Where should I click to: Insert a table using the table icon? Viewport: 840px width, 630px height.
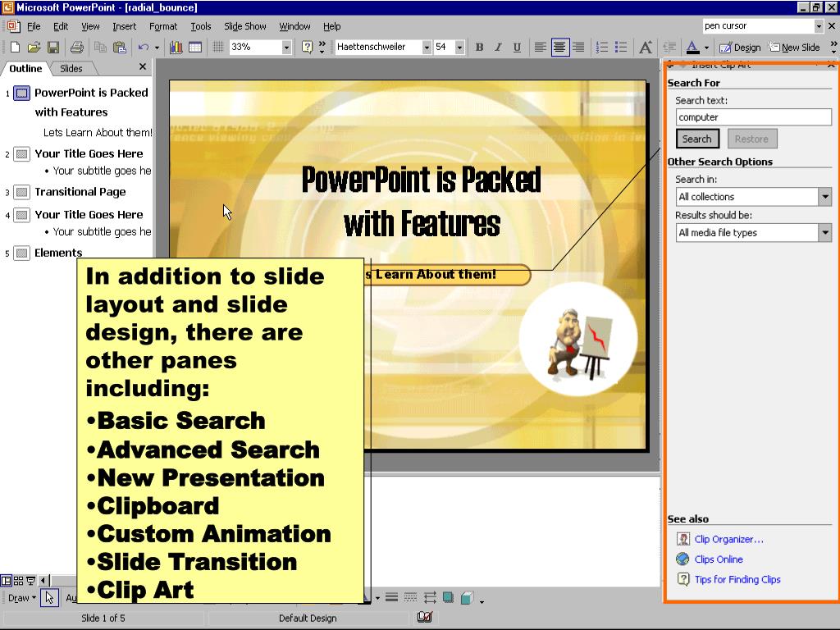pyautogui.click(x=195, y=47)
